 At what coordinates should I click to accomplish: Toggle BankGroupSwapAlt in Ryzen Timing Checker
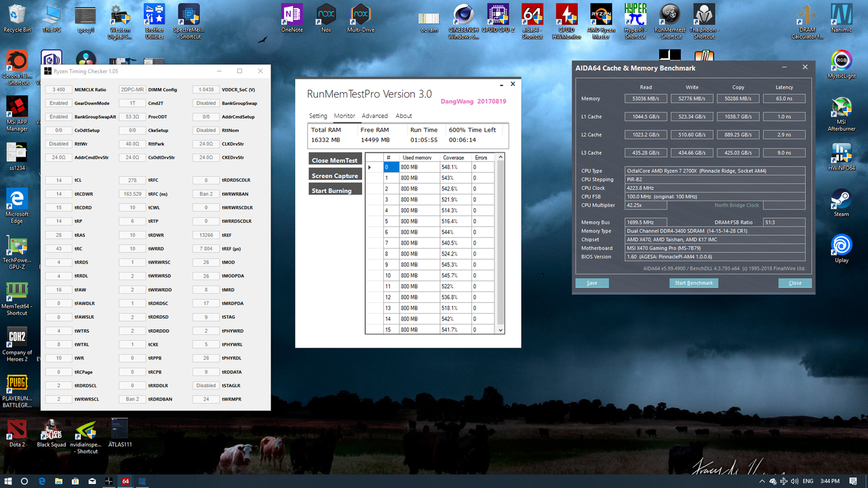coord(58,117)
